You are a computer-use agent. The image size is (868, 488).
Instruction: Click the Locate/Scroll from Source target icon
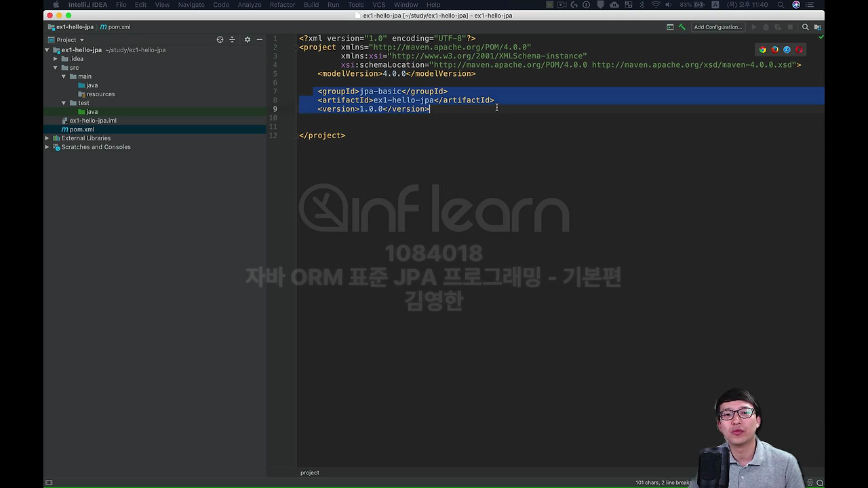pos(220,40)
